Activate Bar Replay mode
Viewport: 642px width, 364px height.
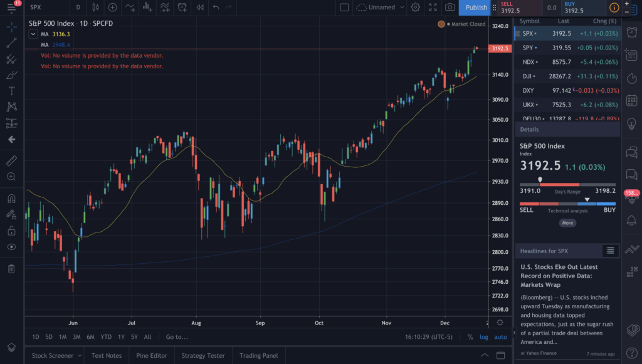200,8
